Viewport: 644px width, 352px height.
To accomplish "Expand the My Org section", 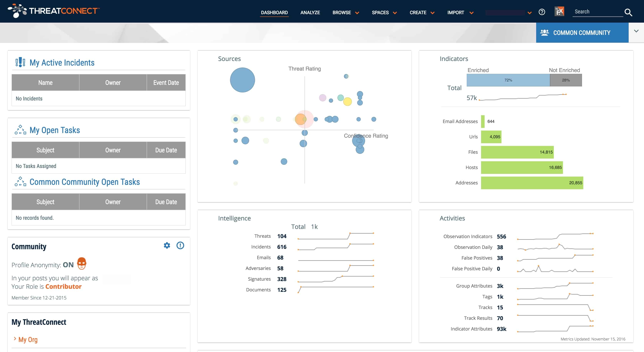I will click(x=15, y=339).
